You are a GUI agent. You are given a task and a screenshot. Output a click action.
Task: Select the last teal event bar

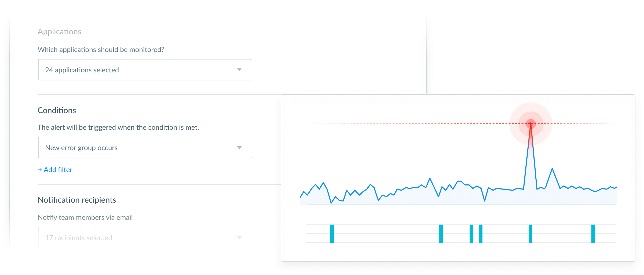593,234
